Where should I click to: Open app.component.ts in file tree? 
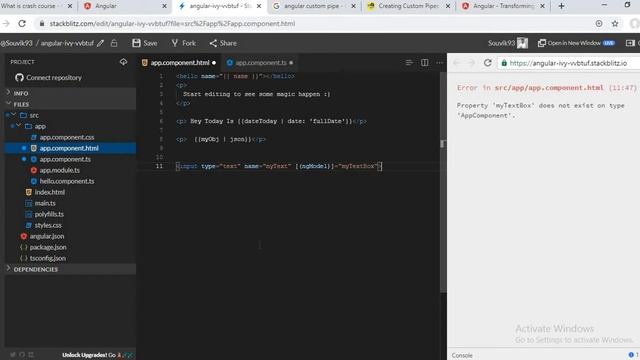click(65, 159)
